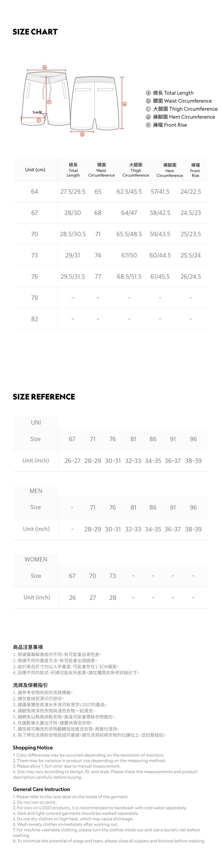Click the red circled 'c' thigh marker on the diagram
The image size is (221, 868).
coord(39,120)
